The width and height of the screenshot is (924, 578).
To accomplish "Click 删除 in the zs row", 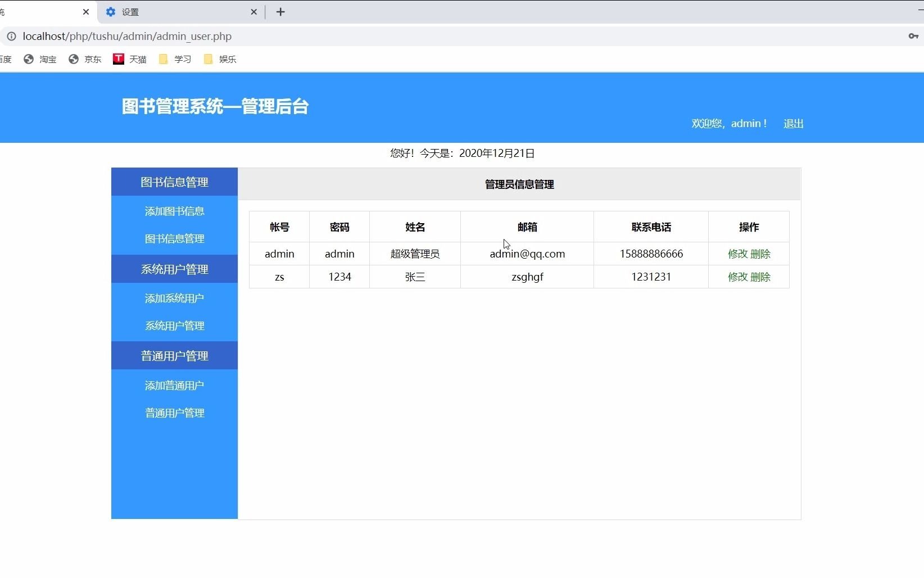I will pyautogui.click(x=760, y=277).
